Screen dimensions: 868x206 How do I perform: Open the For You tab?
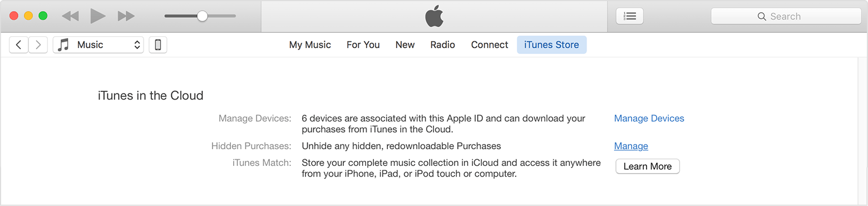pyautogui.click(x=363, y=45)
